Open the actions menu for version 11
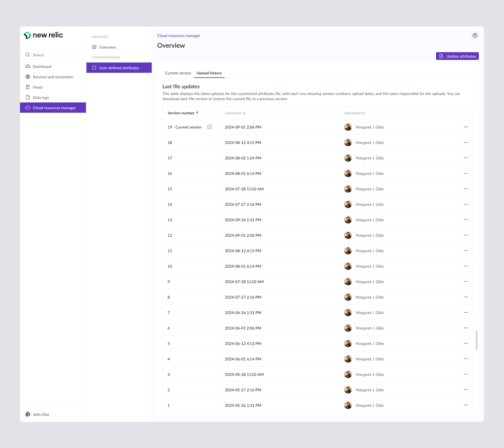Image resolution: width=504 pixels, height=448 pixels. click(466, 251)
